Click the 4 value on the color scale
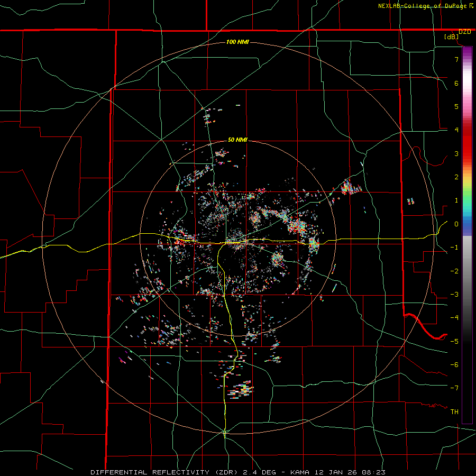The width and height of the screenshot is (476, 476). (x=456, y=130)
